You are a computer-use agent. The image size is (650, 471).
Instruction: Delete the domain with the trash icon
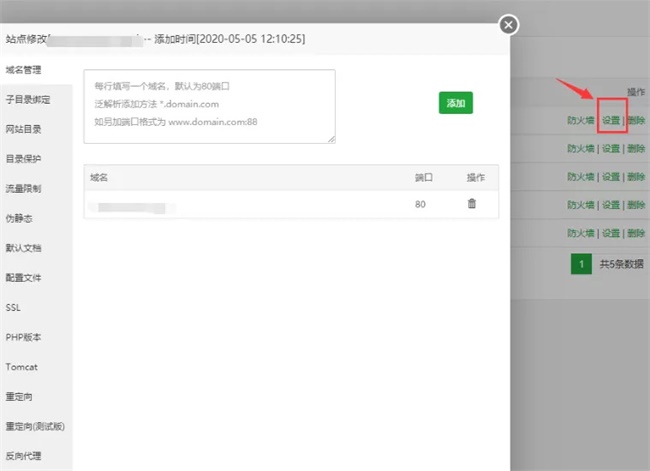[x=472, y=204]
